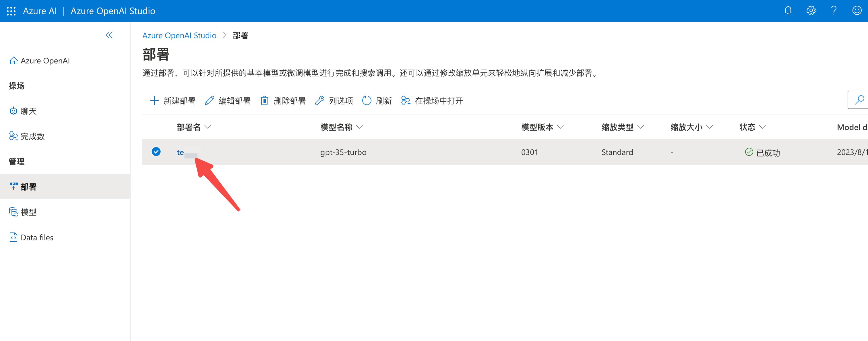
Task: Click the models icon beside 模型
Action: click(x=13, y=212)
